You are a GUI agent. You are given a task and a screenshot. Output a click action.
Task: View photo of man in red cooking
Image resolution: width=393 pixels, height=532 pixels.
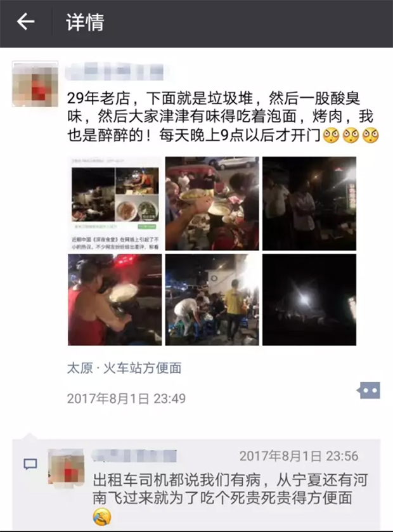point(115,300)
